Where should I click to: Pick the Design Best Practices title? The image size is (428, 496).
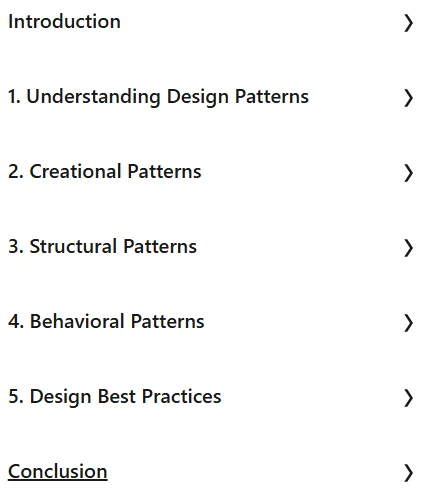tap(126, 397)
